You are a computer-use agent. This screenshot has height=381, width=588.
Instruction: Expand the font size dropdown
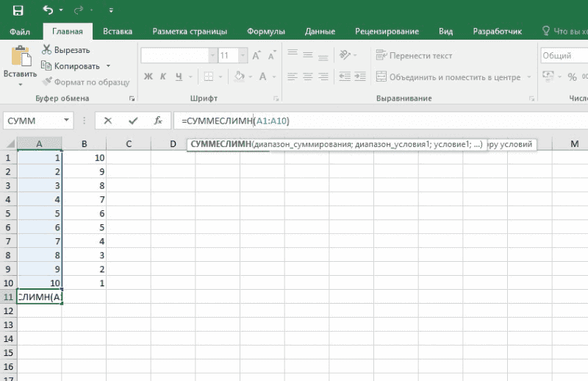click(x=243, y=55)
